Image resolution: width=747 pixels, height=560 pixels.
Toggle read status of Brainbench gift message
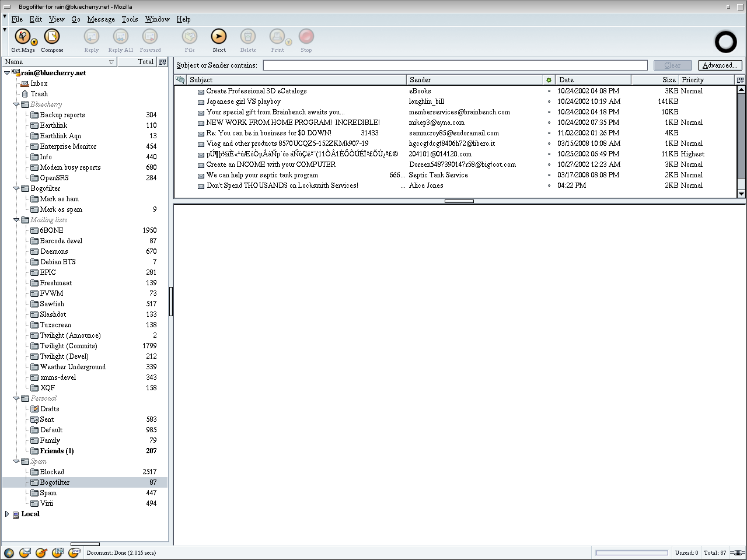coord(549,112)
